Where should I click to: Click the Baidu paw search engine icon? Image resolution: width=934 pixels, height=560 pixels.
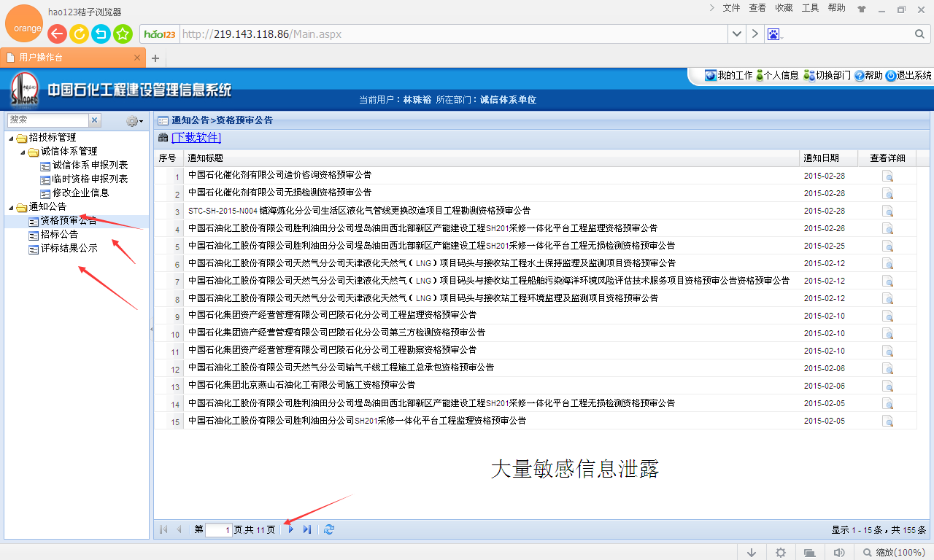pyautogui.click(x=773, y=34)
